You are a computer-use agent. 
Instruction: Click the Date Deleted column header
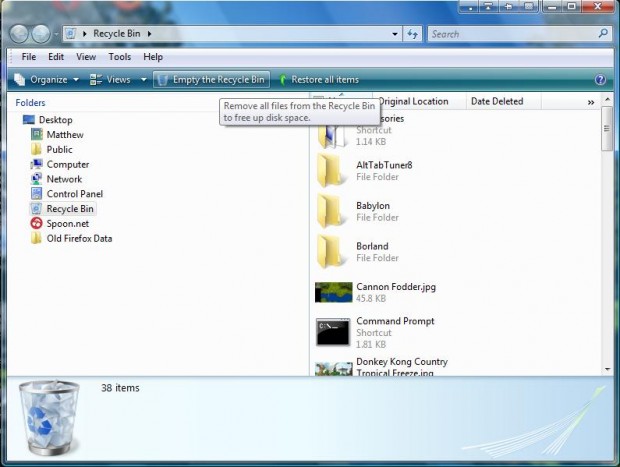click(497, 102)
